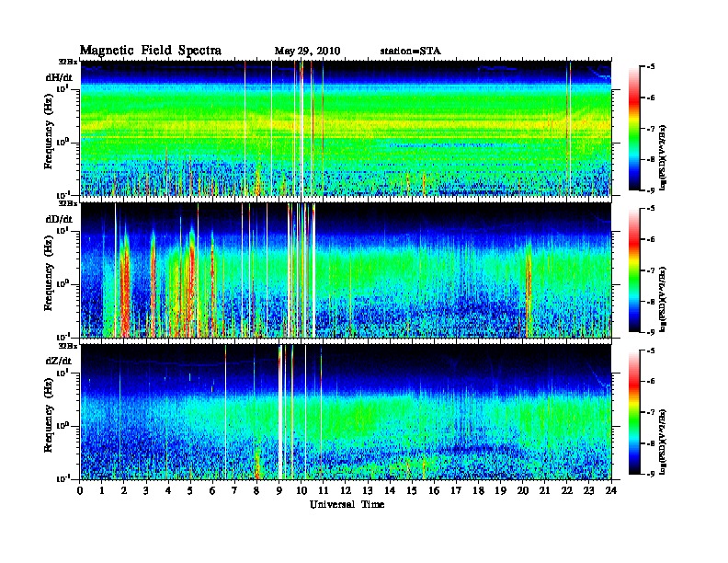The height and width of the screenshot is (563, 728).
Task: Click the "Magnetic Field Spectra" title
Action: point(151,51)
